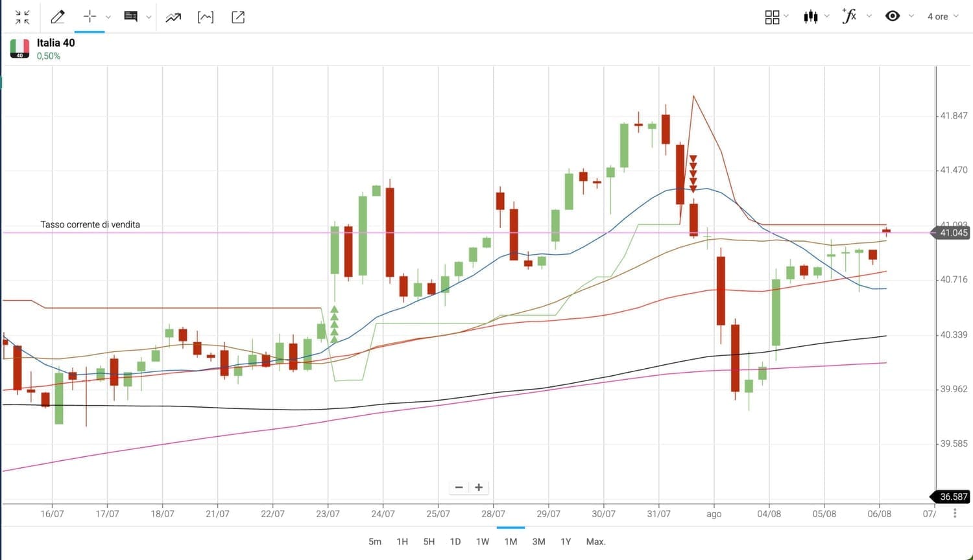Expand the crosshair tool options arrow
Screen dimensions: 973x560
coord(108,17)
